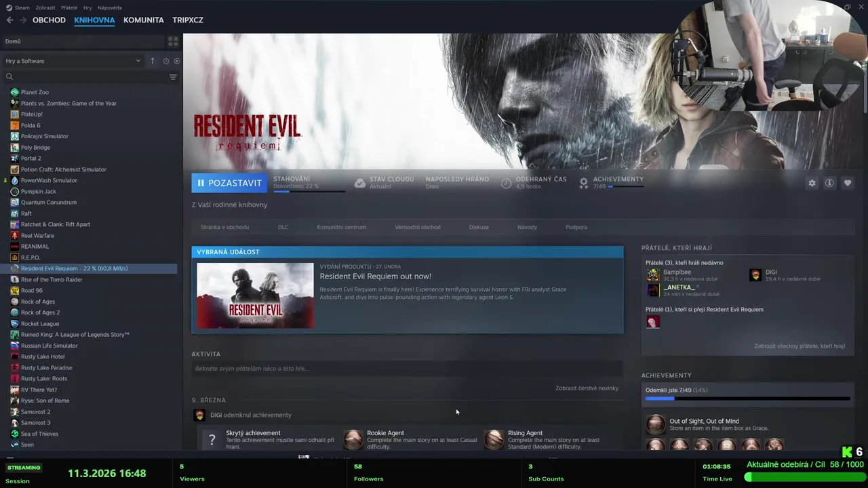Go to the KOMUNITA tab
Image resolution: width=868 pixels, height=488 pixels.
[x=144, y=20]
